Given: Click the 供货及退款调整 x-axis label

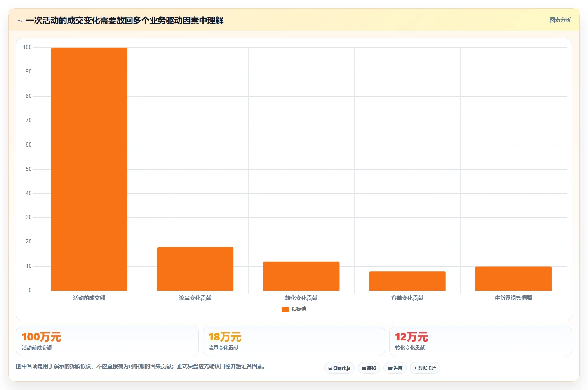Looking at the screenshot, I should [x=513, y=298].
